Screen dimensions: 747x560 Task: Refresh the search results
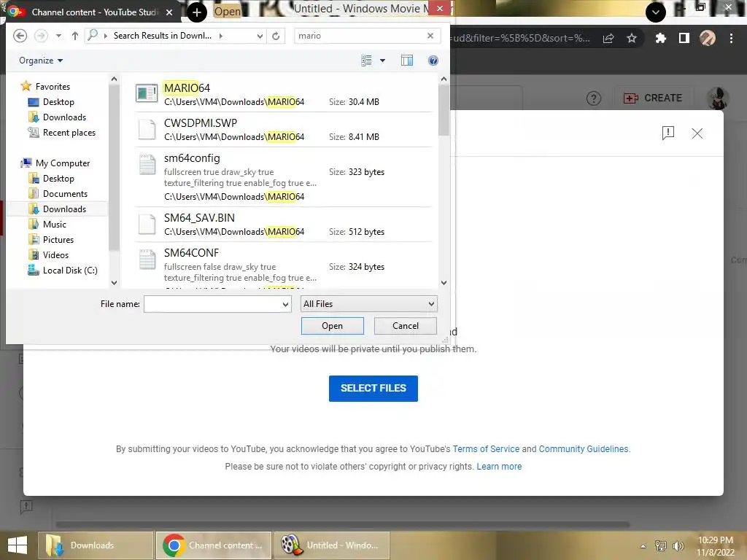[276, 36]
